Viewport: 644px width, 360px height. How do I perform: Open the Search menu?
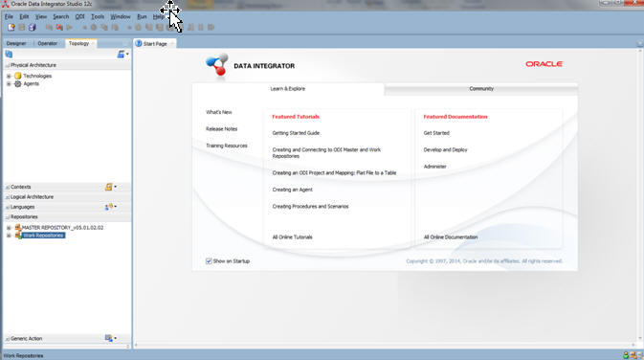pos(61,17)
